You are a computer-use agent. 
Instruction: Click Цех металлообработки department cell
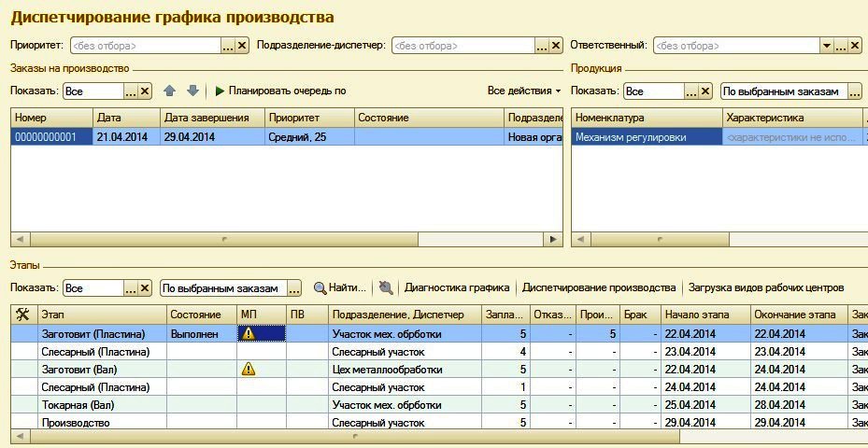(405, 370)
